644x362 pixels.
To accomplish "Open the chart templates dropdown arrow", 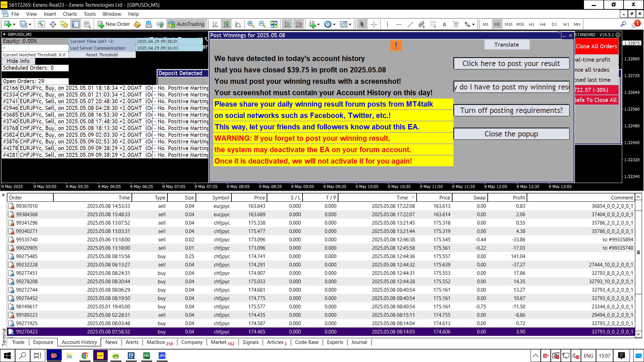I will pos(350,24).
